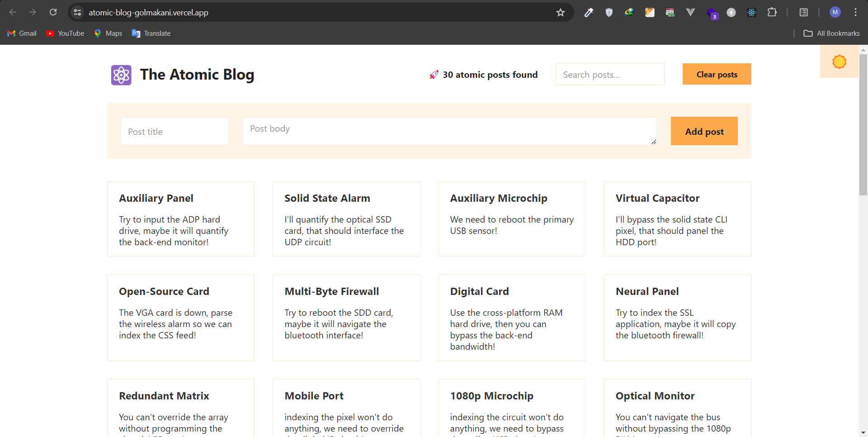Open the side panel reading list icon
This screenshot has width=868, height=437.
(x=803, y=13)
